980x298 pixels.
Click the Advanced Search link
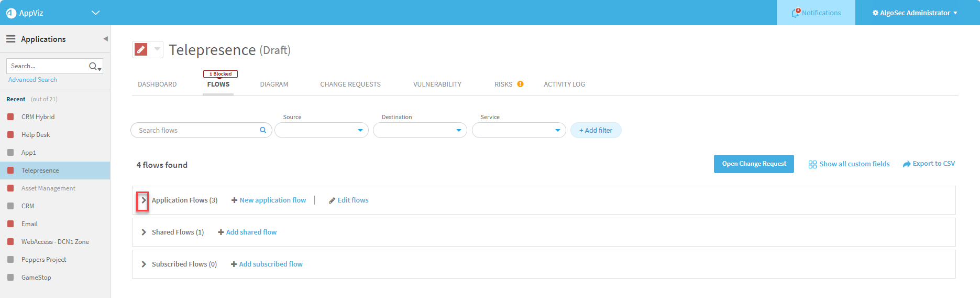32,80
